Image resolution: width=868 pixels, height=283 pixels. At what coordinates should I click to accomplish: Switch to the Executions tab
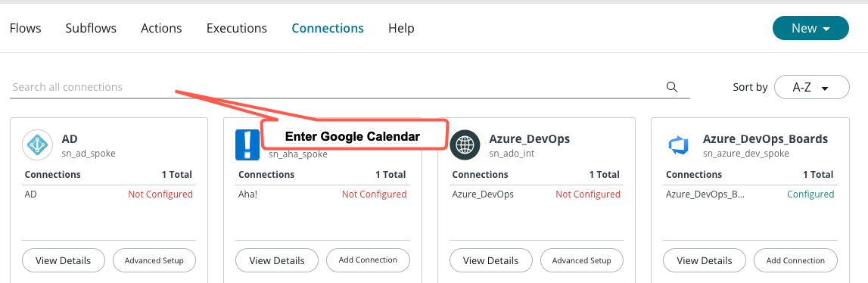coord(236,28)
